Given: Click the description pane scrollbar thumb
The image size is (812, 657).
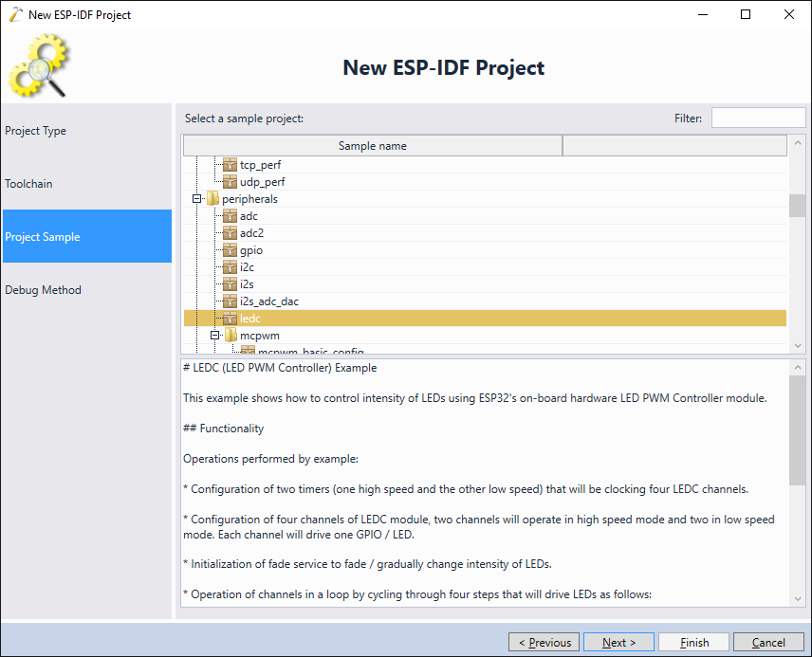Looking at the screenshot, I should click(798, 430).
